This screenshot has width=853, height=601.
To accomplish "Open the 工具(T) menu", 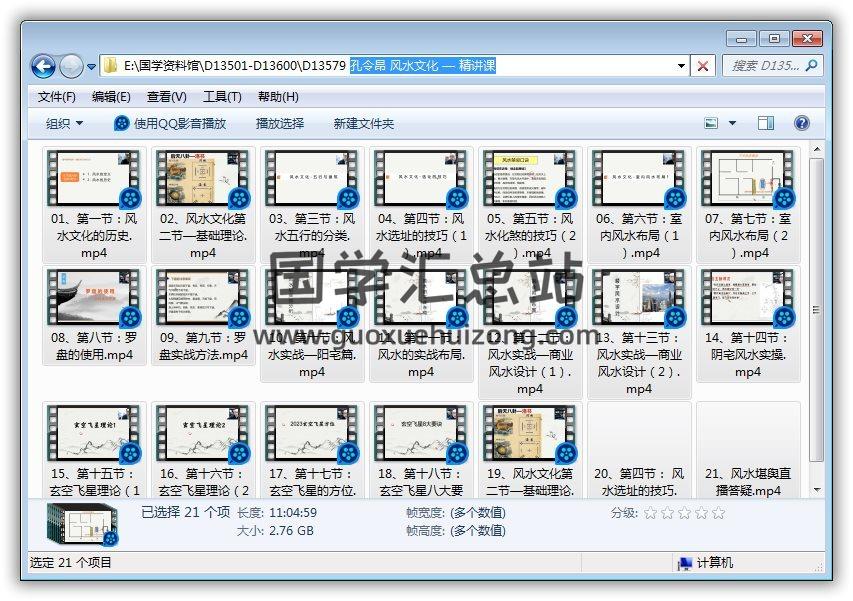I will [221, 97].
